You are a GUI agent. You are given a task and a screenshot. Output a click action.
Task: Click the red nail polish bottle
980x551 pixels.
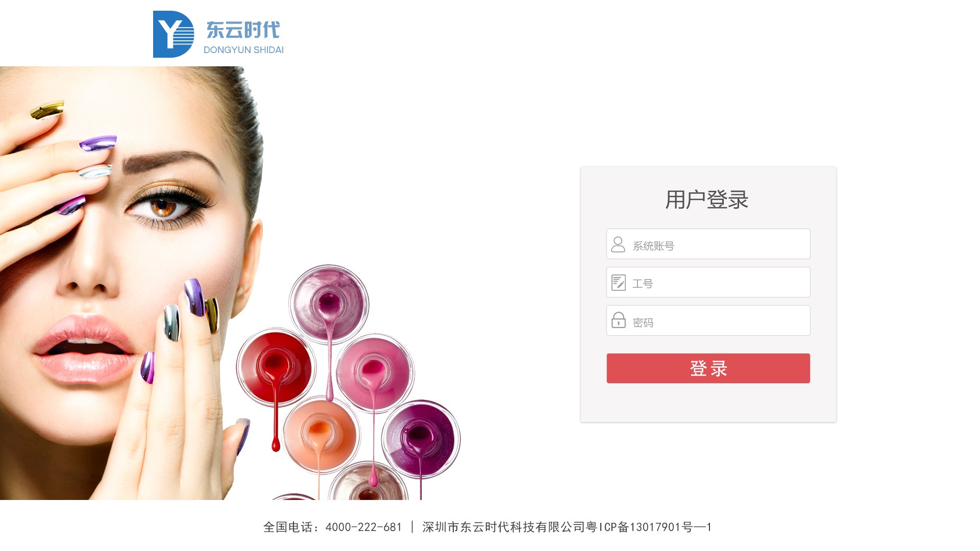[276, 367]
